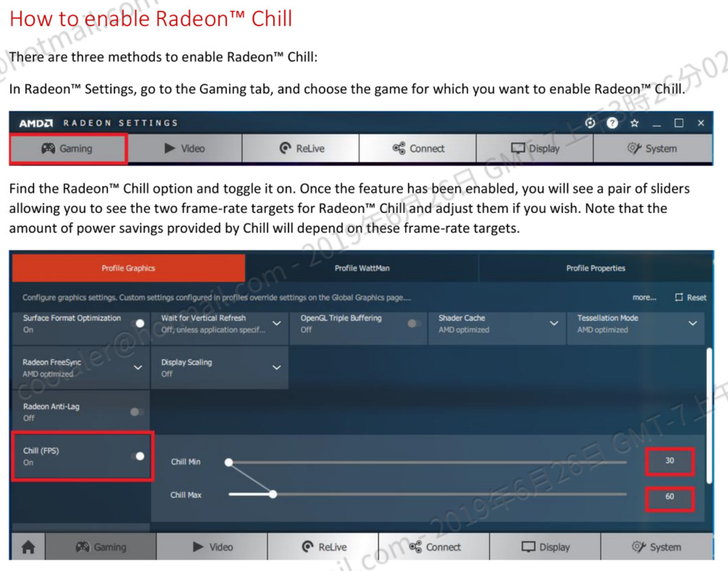728x571 pixels.
Task: Open the ReLive tab in top navigation
Action: pos(301,148)
